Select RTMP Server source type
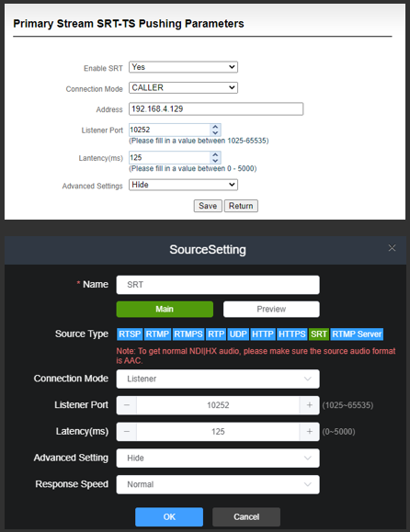Image resolution: width=410 pixels, height=532 pixels. click(357, 334)
